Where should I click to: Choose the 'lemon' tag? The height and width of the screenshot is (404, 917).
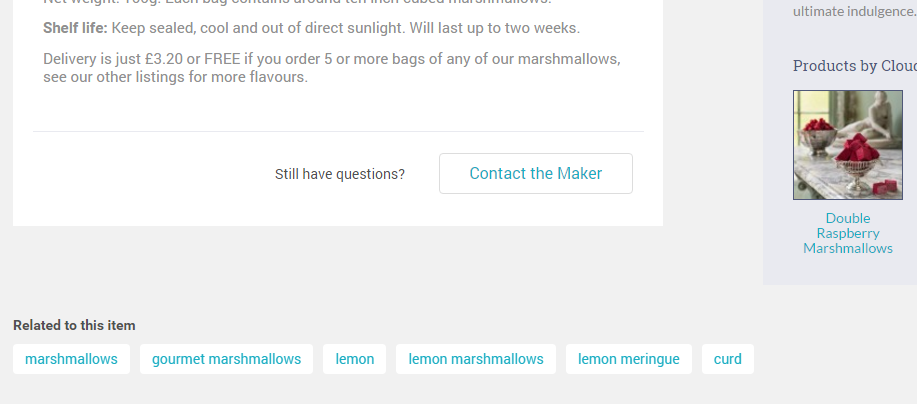[354, 359]
